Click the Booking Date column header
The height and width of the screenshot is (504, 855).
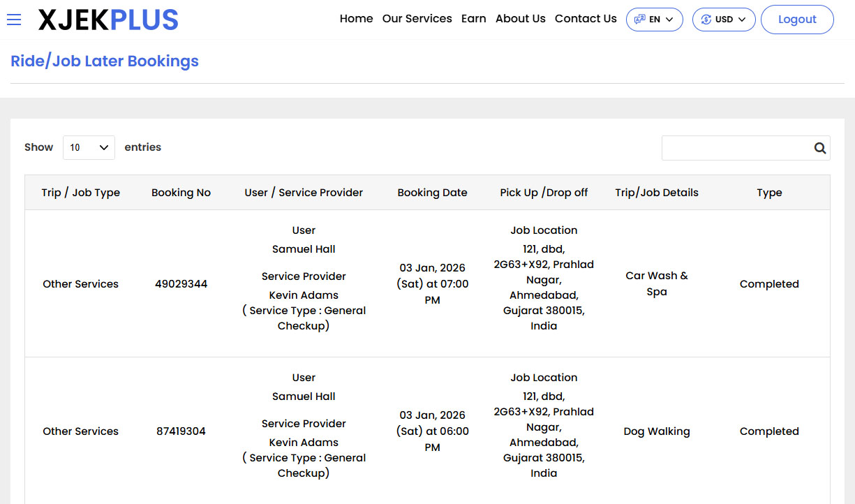(x=432, y=192)
